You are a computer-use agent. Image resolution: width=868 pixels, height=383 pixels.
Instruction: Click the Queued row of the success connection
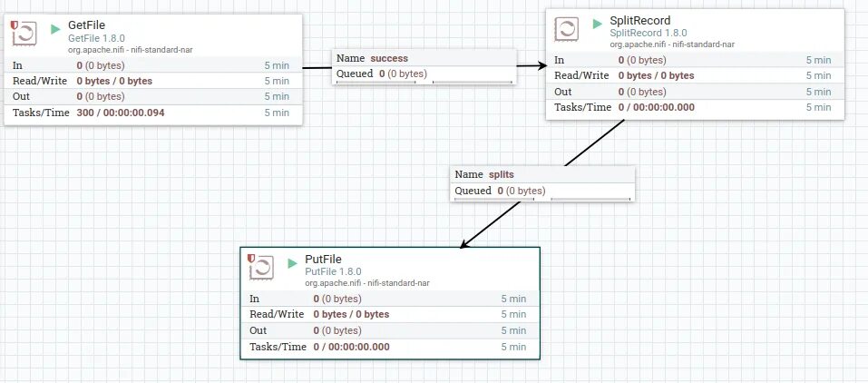(x=424, y=74)
